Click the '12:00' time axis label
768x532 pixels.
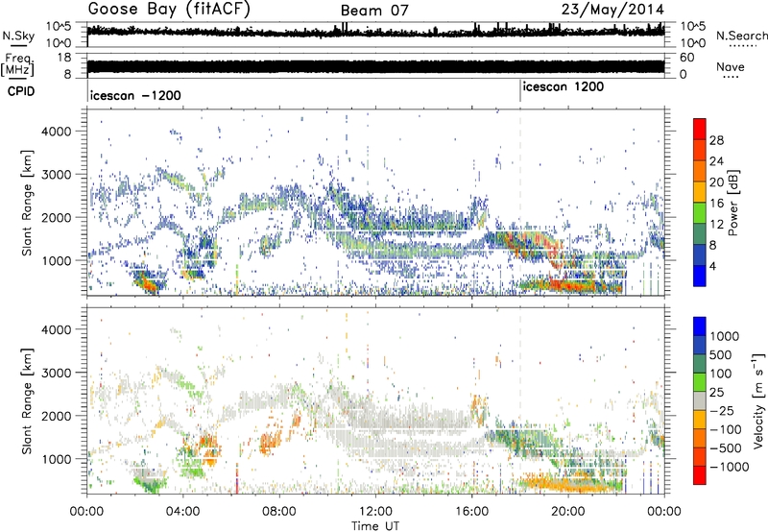375,512
